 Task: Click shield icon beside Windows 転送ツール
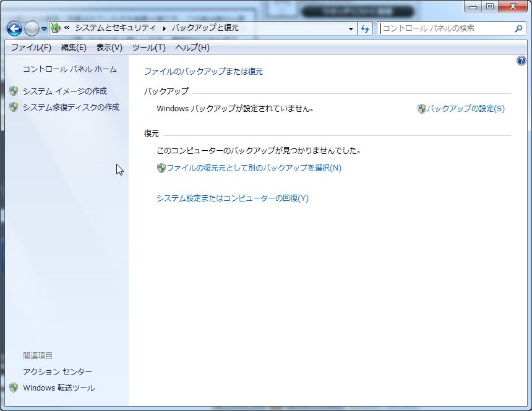(x=14, y=388)
